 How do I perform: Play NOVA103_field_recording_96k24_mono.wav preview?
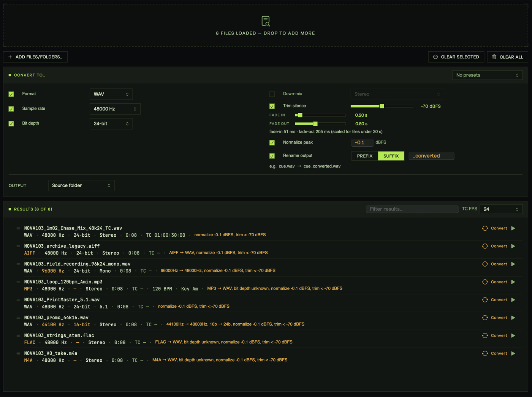513,264
